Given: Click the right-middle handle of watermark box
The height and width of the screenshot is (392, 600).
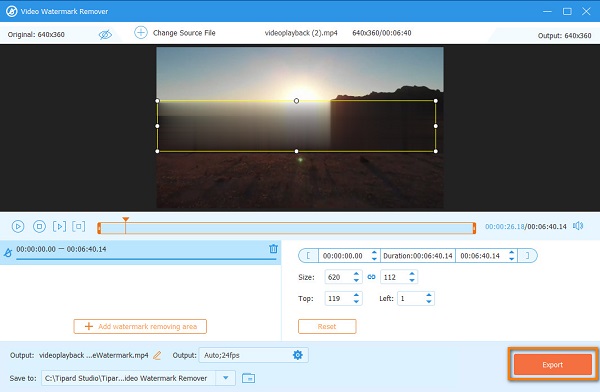Looking at the screenshot, I should click(435, 126).
